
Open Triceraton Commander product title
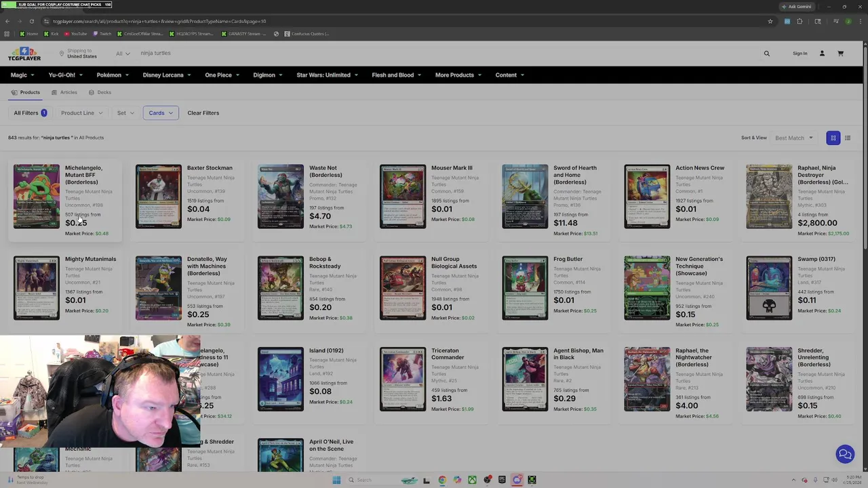click(448, 354)
